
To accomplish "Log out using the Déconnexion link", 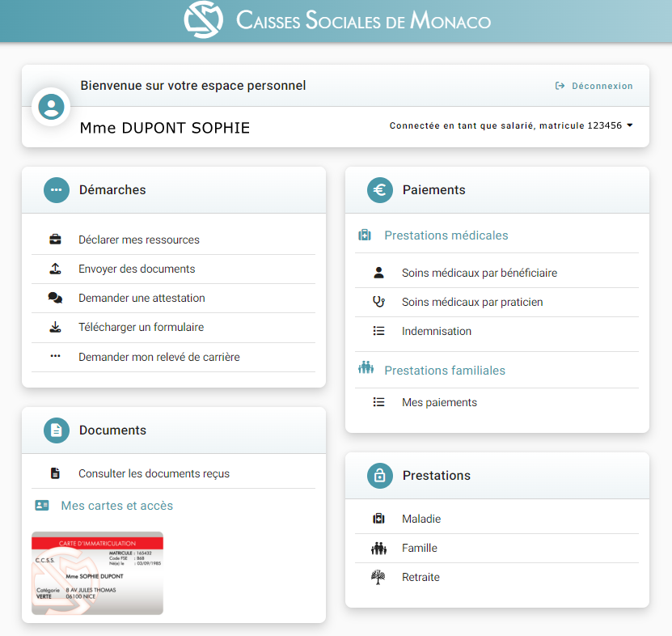I will [x=594, y=86].
